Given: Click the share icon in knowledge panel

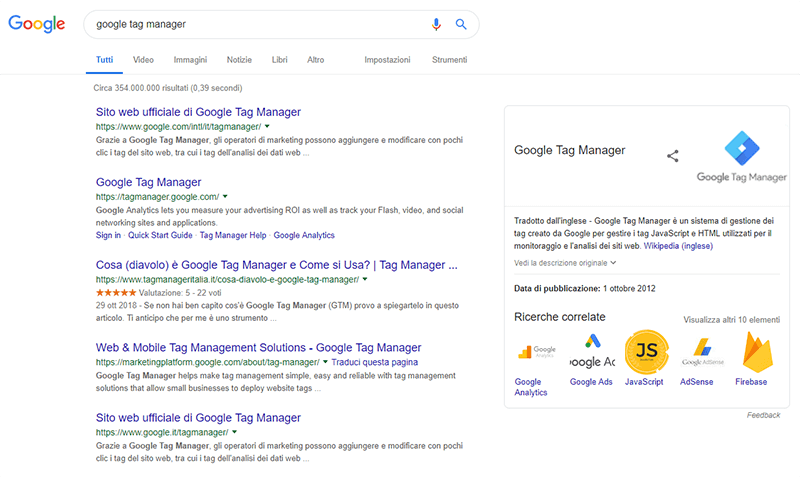Looking at the screenshot, I should pos(672,156).
